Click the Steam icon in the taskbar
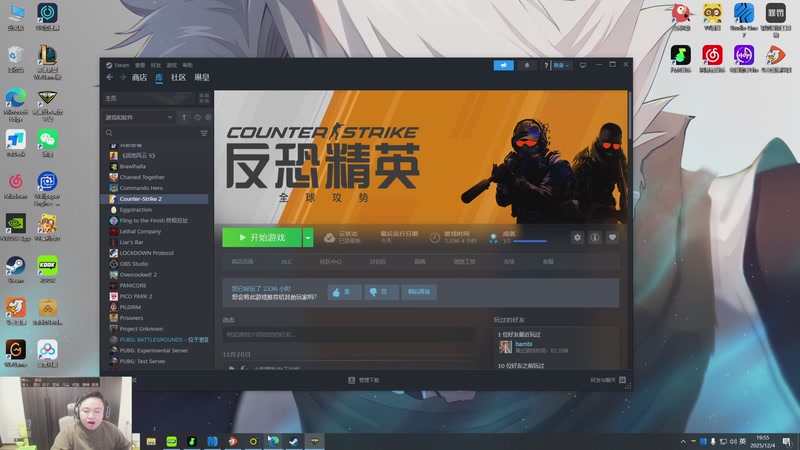Screen dimensions: 800x450 tap(294, 441)
